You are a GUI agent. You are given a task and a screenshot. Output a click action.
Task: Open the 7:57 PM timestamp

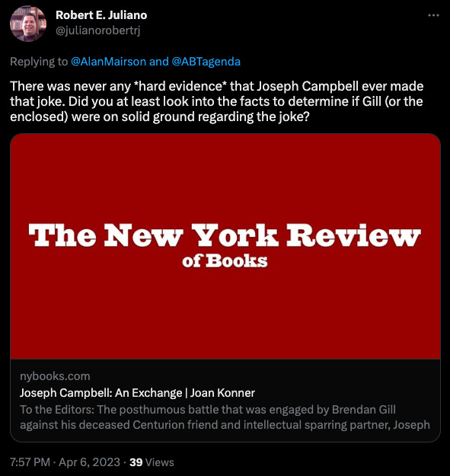[30, 462]
